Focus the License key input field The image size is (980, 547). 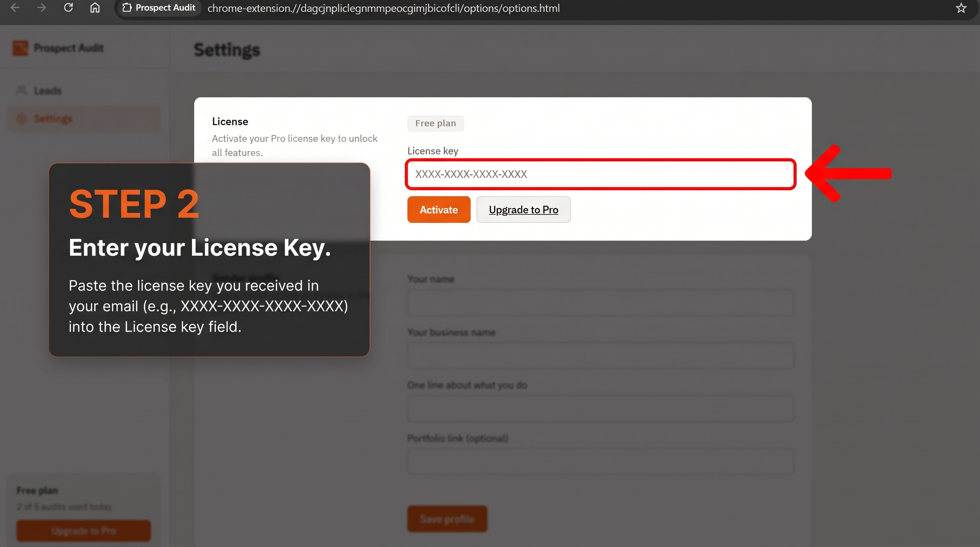[601, 174]
